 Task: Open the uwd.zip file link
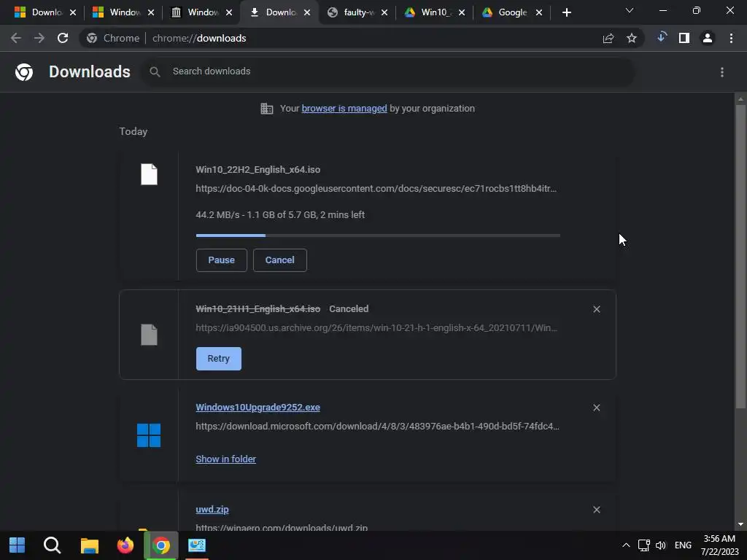coord(212,510)
